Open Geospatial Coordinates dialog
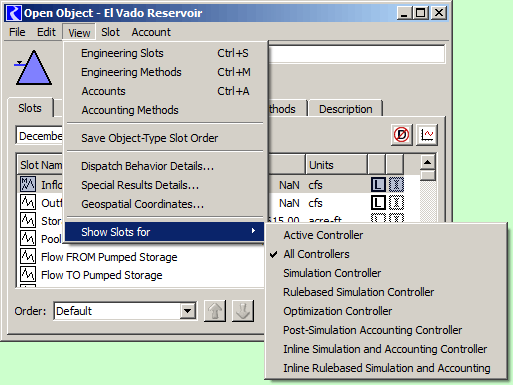 [165, 204]
